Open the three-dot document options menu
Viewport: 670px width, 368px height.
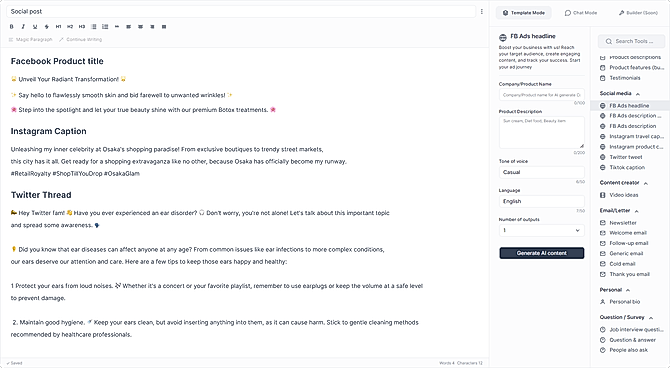(482, 12)
